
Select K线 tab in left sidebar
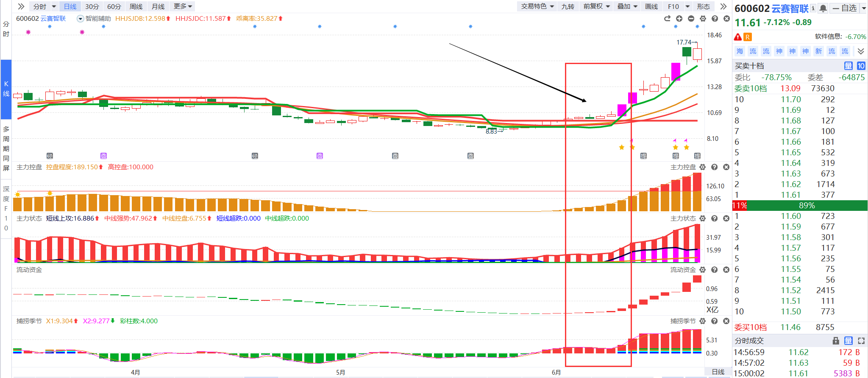(x=6, y=89)
